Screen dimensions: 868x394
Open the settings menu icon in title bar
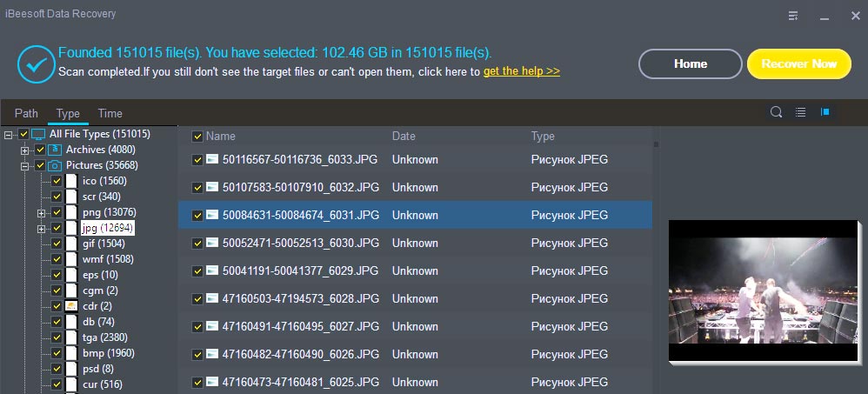pyautogui.click(x=794, y=16)
